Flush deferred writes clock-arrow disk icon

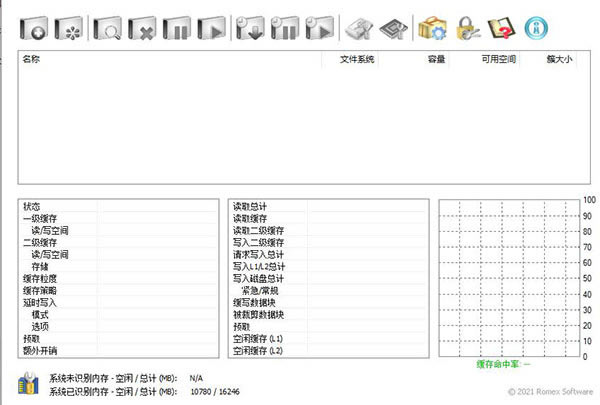click(x=250, y=28)
